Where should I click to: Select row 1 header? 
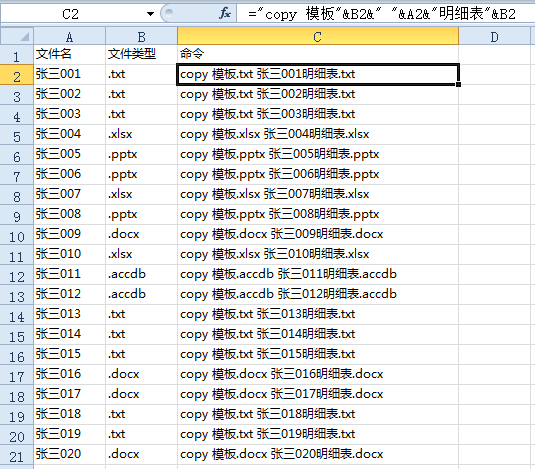[x=16, y=56]
